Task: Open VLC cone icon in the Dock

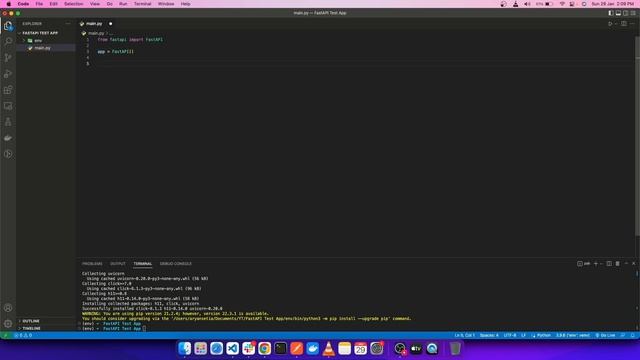Action: click(x=329, y=348)
